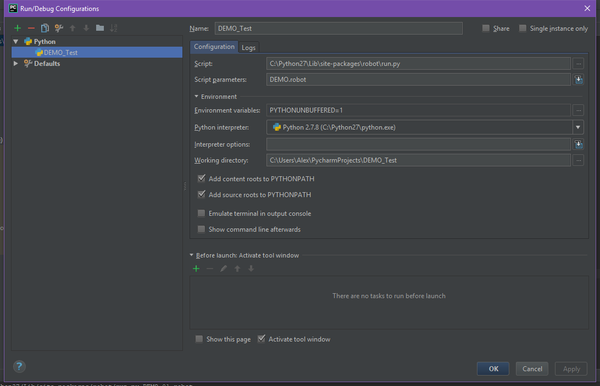Enable Emulate terminal in output console
Screen dimensions: 600x386
(201, 213)
